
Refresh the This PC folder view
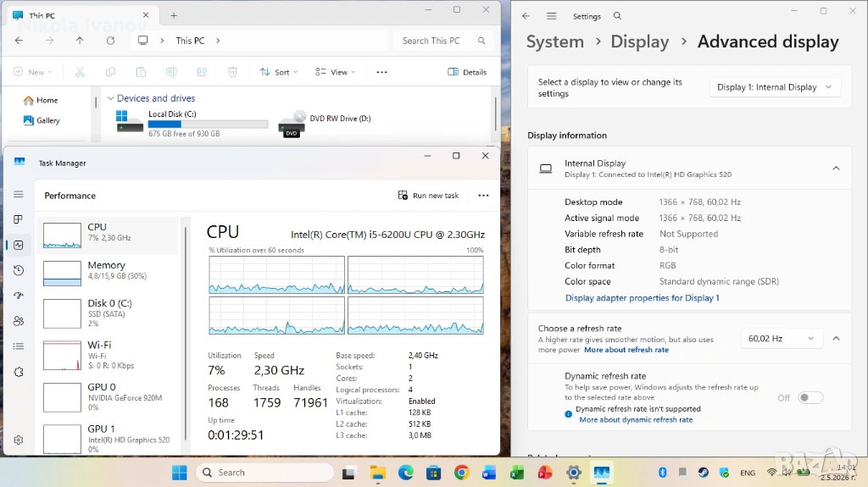(x=111, y=41)
